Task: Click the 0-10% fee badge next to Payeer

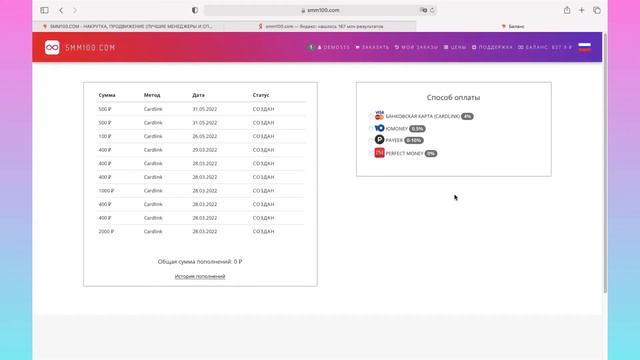Action: tap(413, 140)
